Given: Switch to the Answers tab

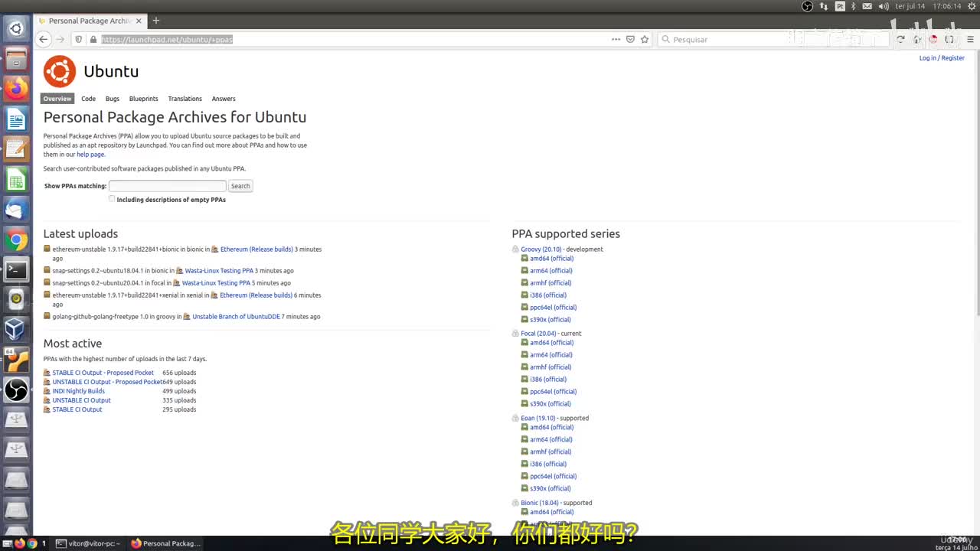Looking at the screenshot, I should click(x=224, y=99).
